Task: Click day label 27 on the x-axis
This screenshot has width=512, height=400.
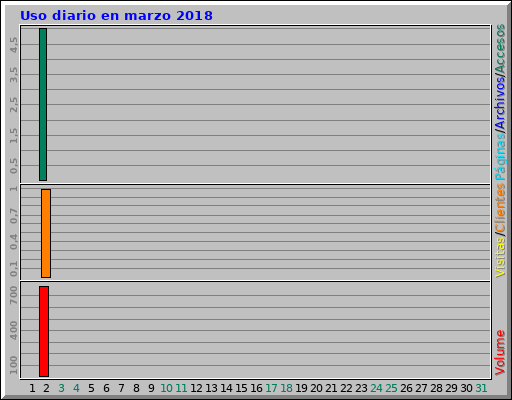Action: (421, 388)
